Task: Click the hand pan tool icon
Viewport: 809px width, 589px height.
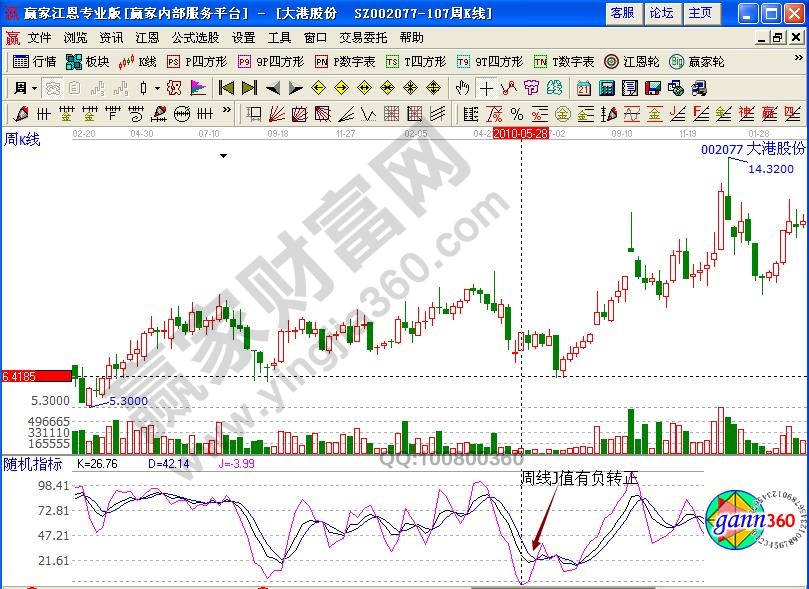Action: click(462, 88)
